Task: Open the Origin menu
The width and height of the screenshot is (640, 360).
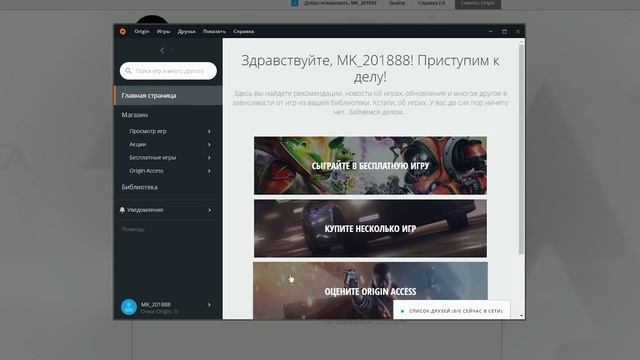Action: pos(142,31)
